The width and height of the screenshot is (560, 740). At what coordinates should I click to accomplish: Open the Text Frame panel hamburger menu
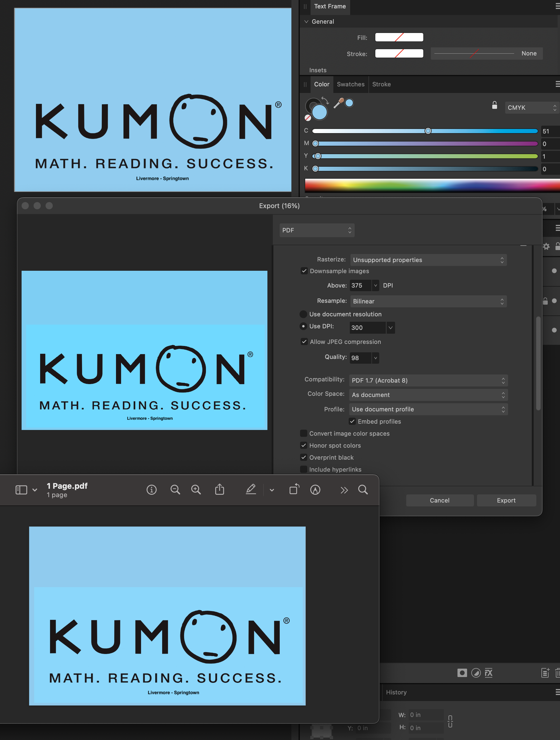coord(557,6)
